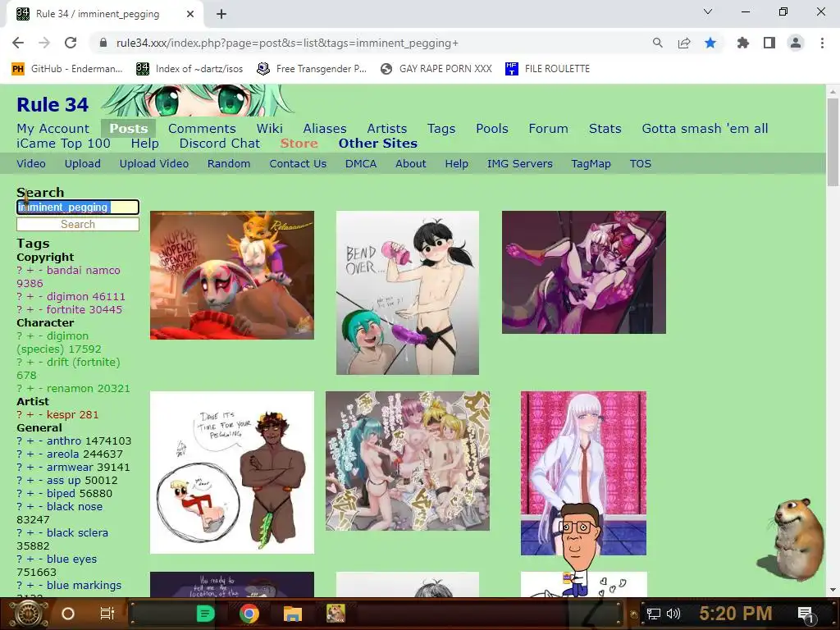Select the Posts tab
Viewport: 840px width, 630px height.
click(129, 129)
